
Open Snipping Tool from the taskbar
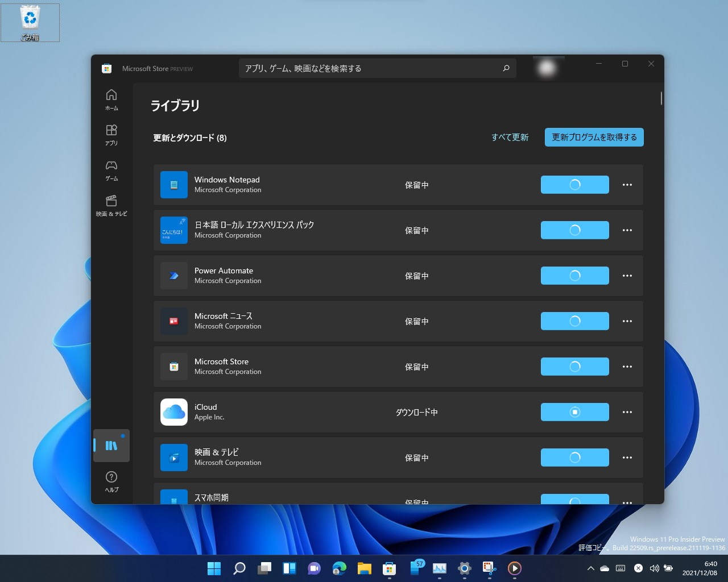490,568
